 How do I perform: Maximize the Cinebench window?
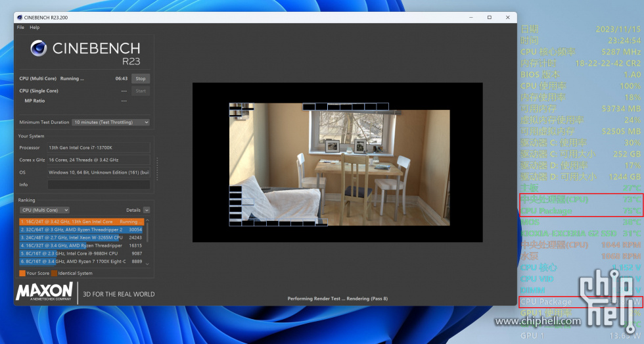click(489, 17)
